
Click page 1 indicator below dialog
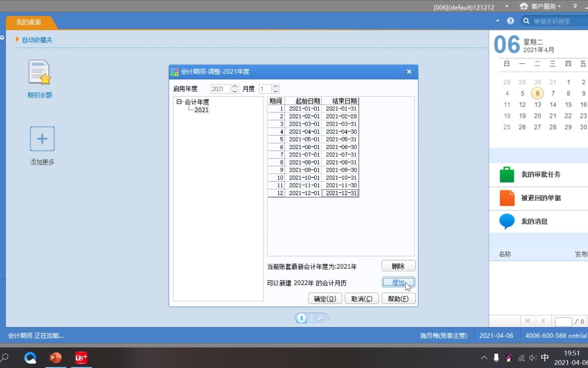(x=301, y=318)
